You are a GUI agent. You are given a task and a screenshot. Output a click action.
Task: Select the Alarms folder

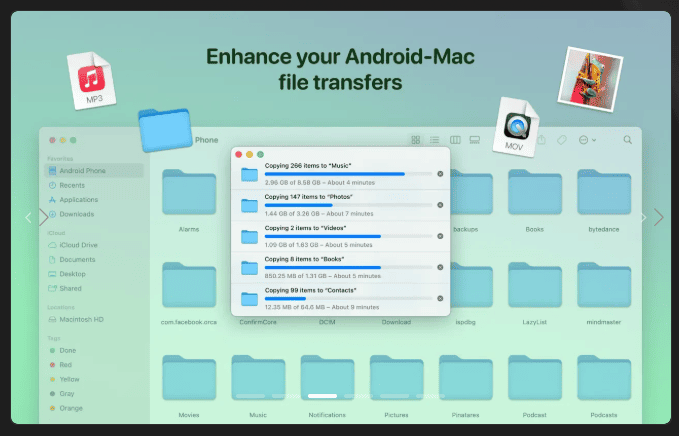[x=189, y=192]
